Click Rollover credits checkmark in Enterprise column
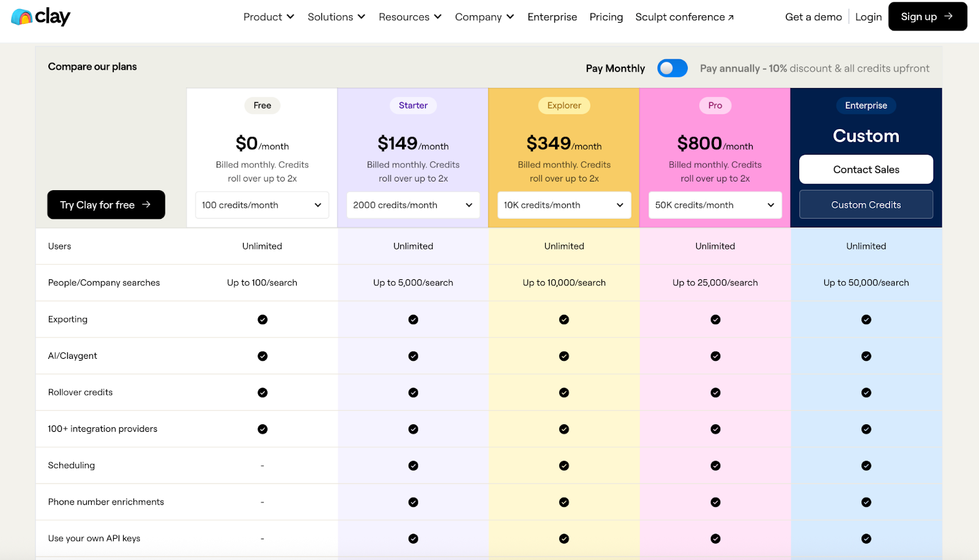Viewport: 979px width, 560px height. coord(866,392)
